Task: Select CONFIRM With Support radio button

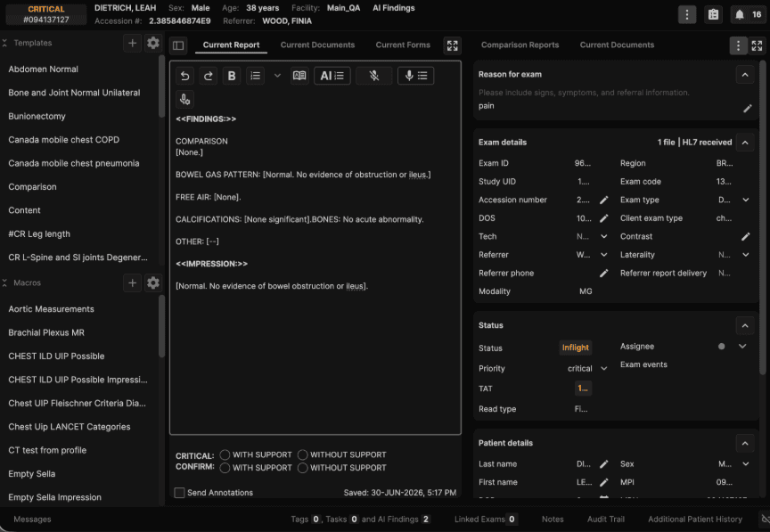Action: click(225, 468)
